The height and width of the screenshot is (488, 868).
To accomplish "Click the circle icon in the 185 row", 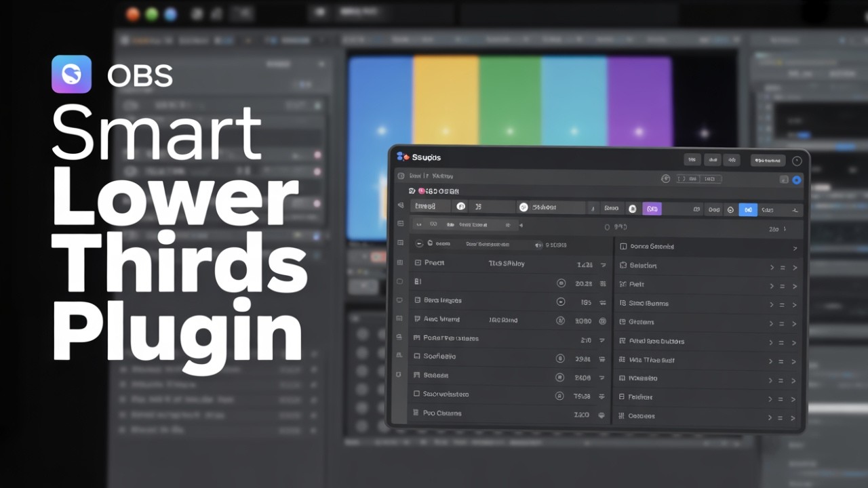I will [561, 302].
